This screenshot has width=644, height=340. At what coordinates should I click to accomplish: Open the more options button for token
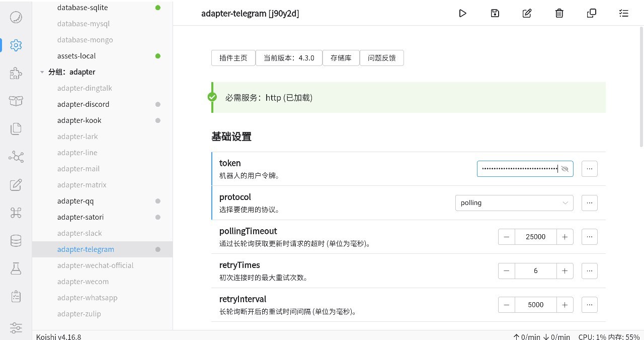click(x=589, y=169)
